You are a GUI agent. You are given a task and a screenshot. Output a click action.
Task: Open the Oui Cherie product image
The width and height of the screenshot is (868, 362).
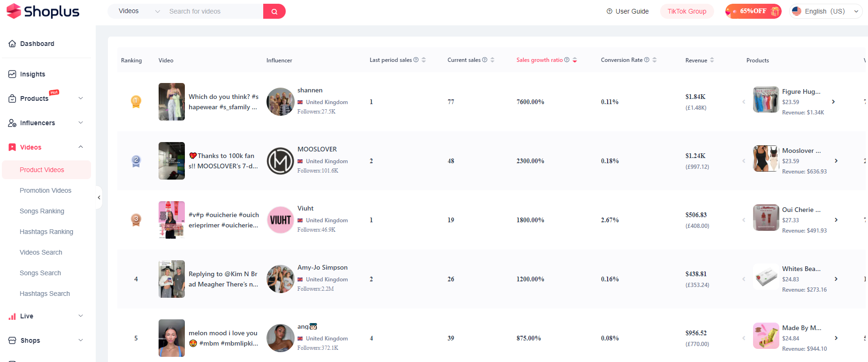pyautogui.click(x=766, y=218)
